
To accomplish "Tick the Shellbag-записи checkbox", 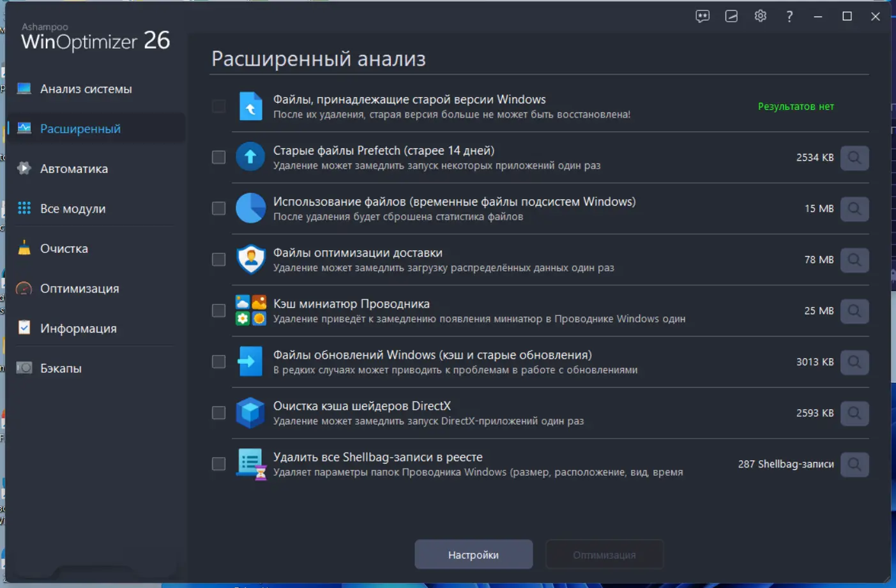I will coord(218,464).
